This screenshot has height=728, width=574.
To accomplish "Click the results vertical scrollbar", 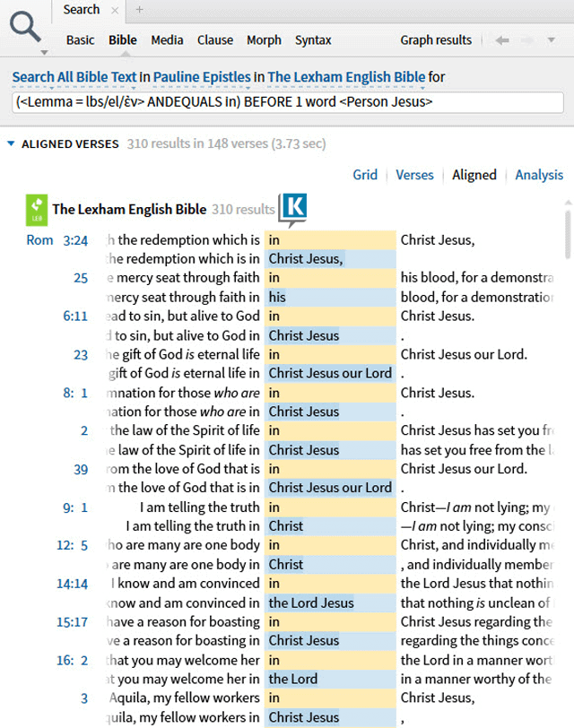I will click(x=566, y=233).
